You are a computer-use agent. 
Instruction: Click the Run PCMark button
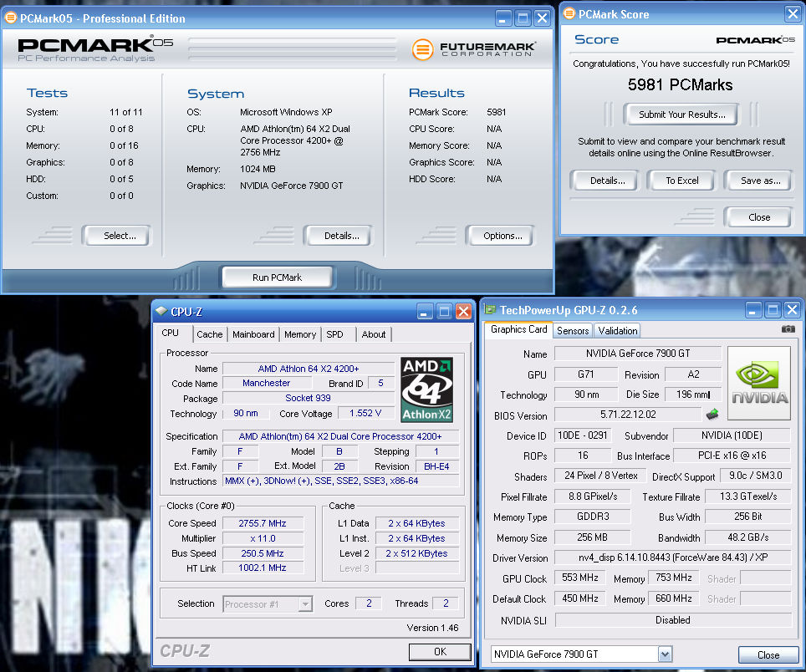point(277,277)
